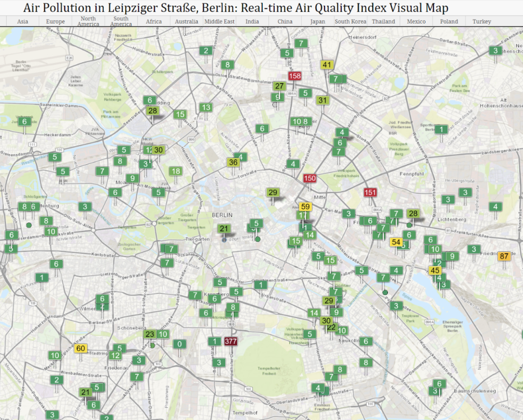Open the Middle East tab
Image resolution: width=523 pixels, height=420 pixels.
(220, 21)
